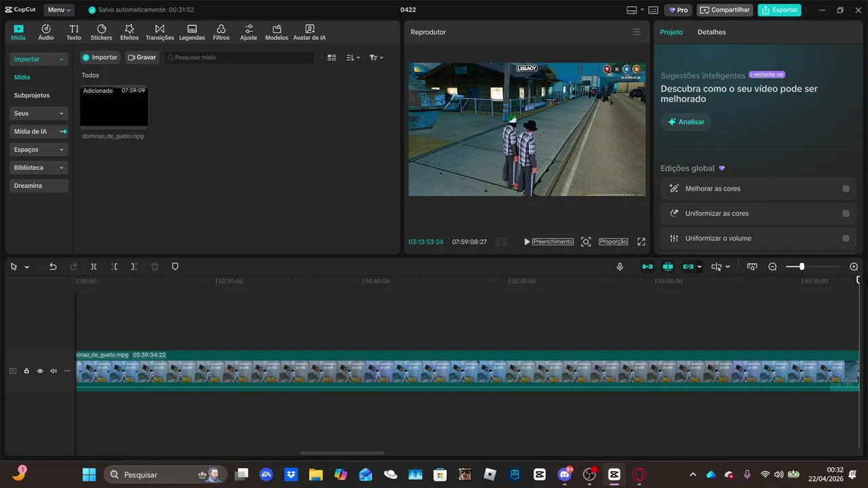Open the Filtros panel
This screenshot has width=868, height=488.
(x=221, y=33)
